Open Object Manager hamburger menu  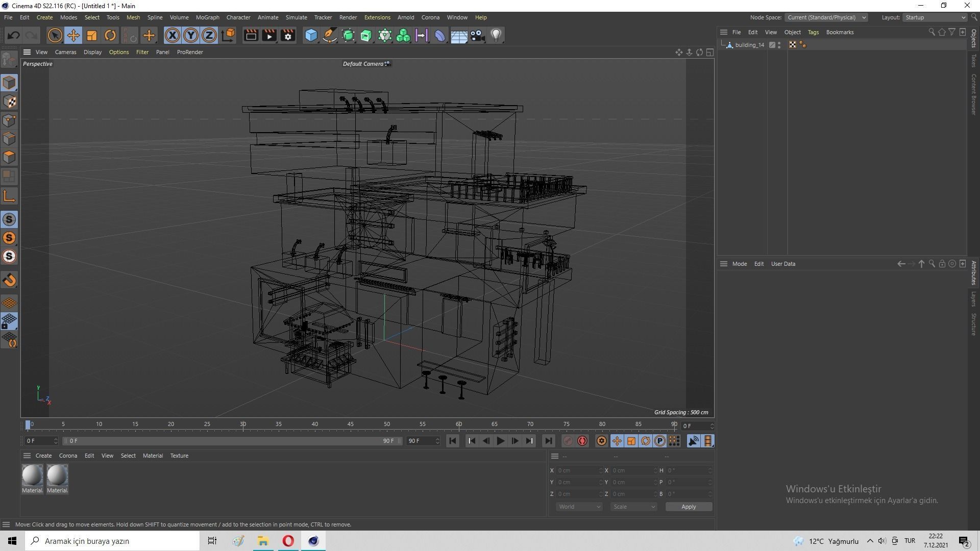pos(723,32)
